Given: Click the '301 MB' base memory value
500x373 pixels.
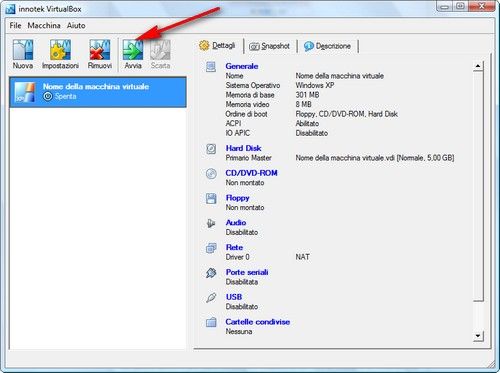Looking at the screenshot, I should 307,95.
